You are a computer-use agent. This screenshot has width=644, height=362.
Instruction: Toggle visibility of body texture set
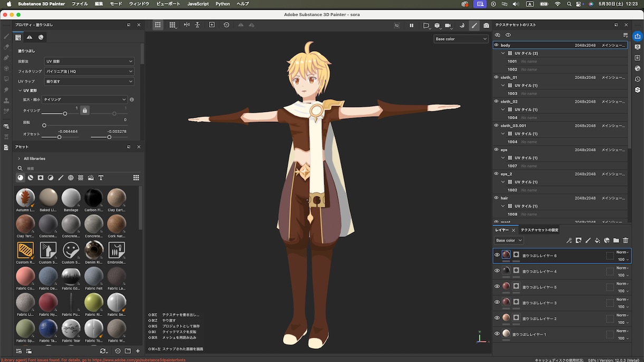[x=496, y=45]
